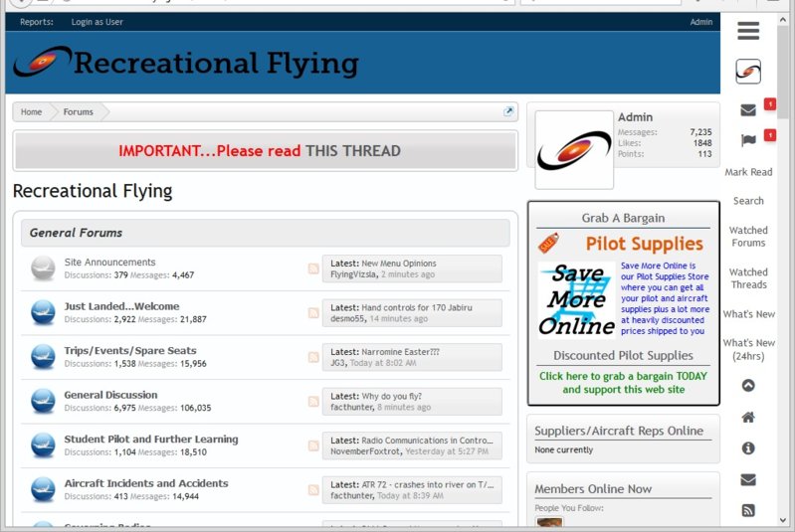Click RSS icon for Student Pilot forum
This screenshot has height=532, width=795.
tap(313, 445)
